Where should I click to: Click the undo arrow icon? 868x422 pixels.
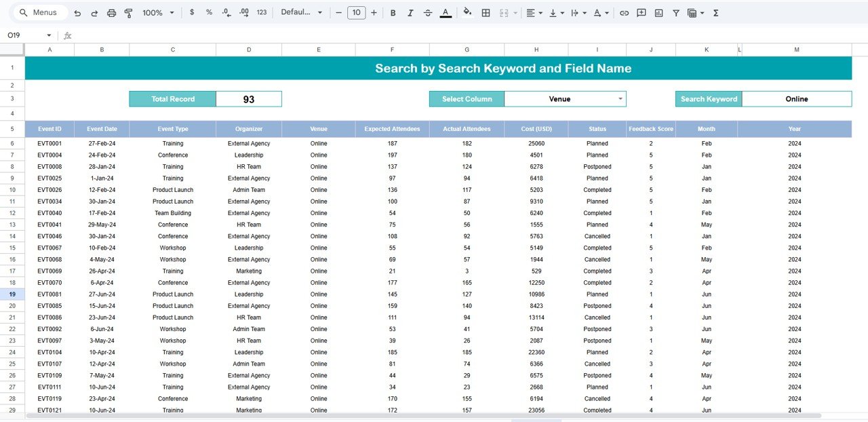(x=77, y=13)
